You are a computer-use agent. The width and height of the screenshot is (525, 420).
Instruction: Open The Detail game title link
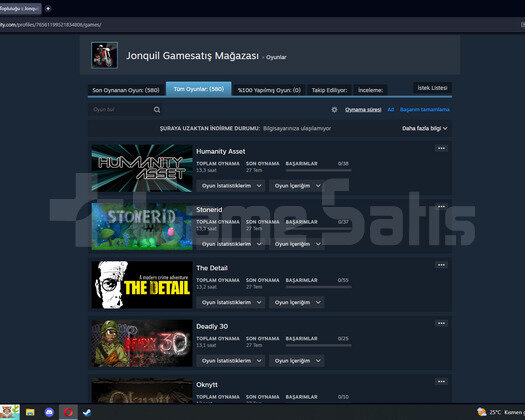(212, 268)
